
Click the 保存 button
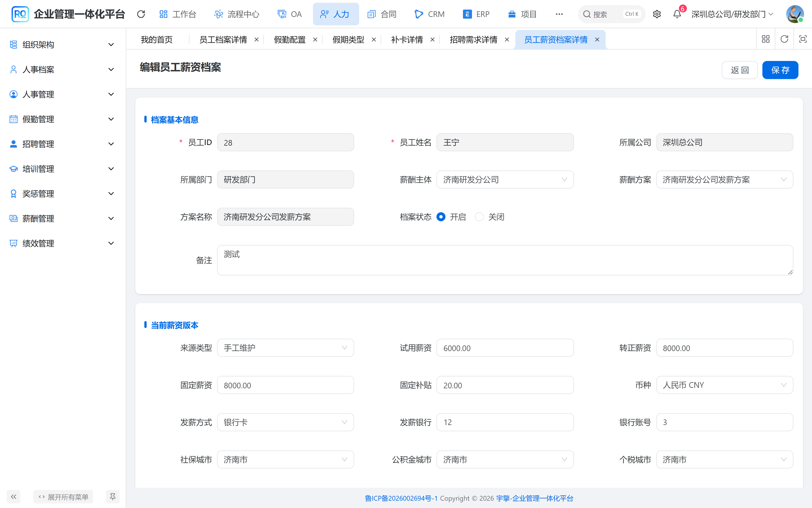coord(780,70)
